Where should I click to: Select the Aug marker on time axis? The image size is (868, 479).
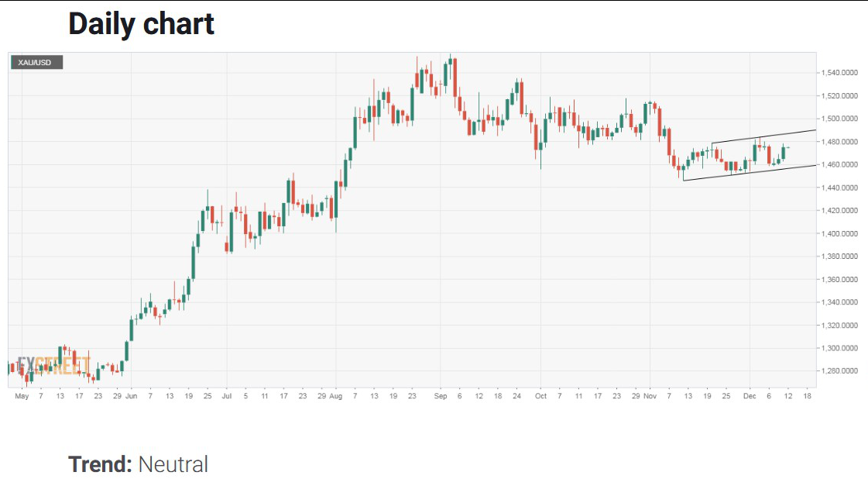(335, 396)
